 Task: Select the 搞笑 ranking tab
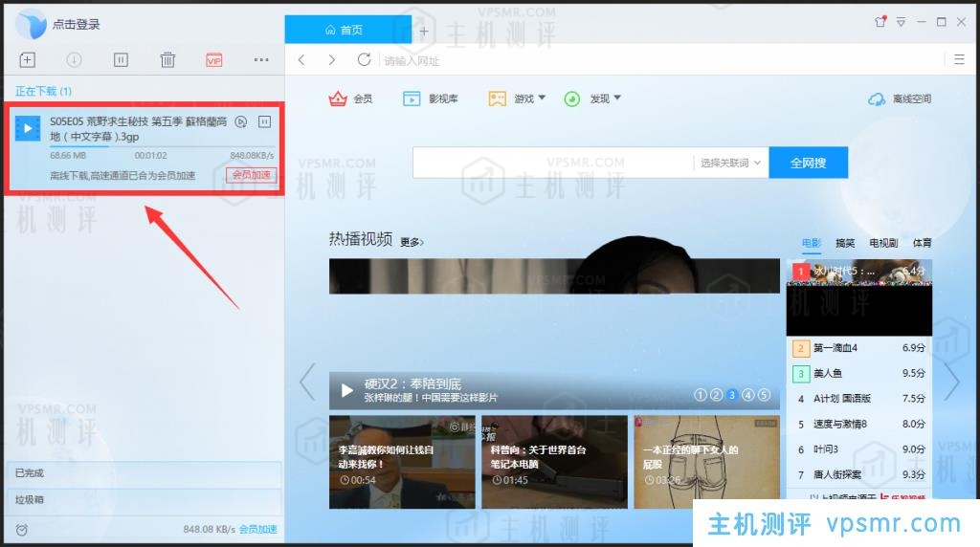(x=845, y=243)
